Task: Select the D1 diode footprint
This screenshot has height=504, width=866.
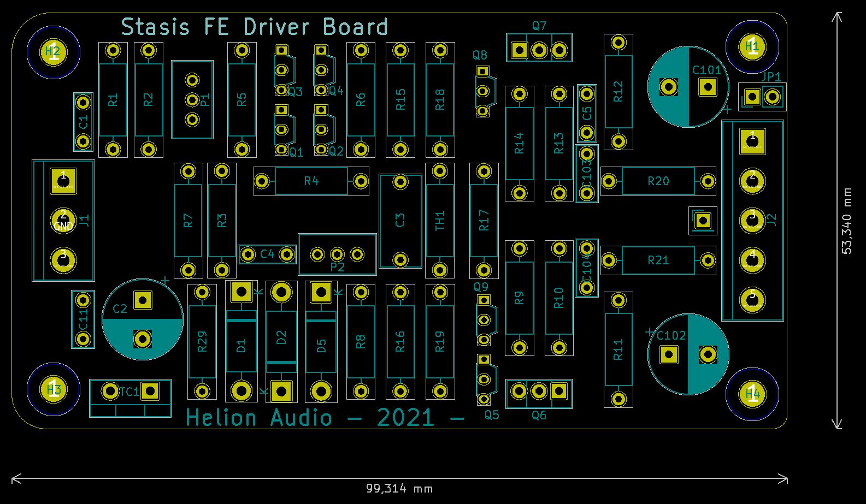Action: point(241,342)
